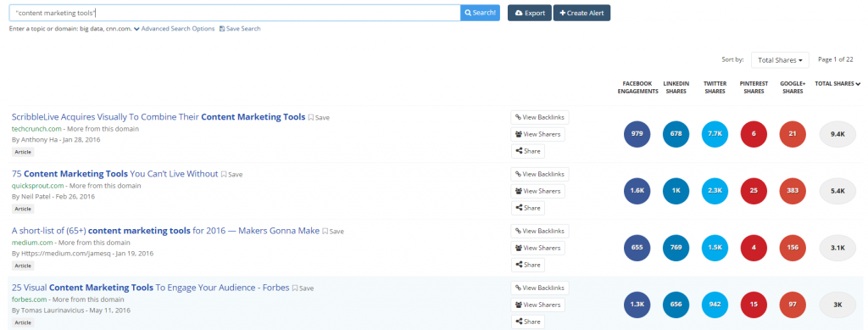Click the Google+ shares bubble showing 156
868x330 pixels.
793,248
